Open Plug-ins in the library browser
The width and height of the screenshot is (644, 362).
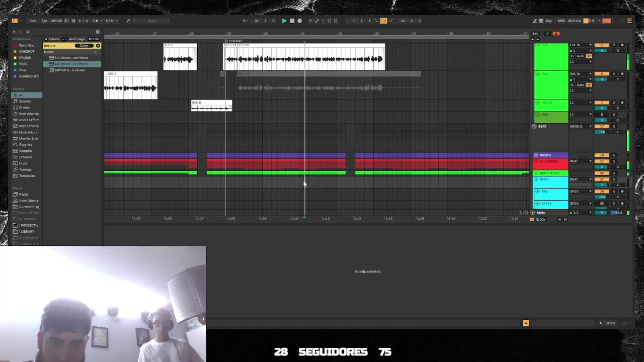25,145
